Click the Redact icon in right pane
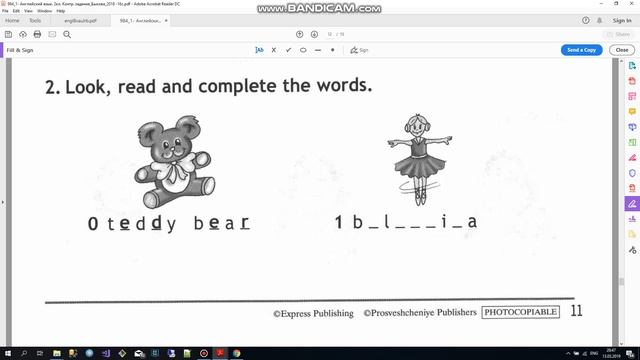Viewport: 640px width, 360px height. pos(632,158)
